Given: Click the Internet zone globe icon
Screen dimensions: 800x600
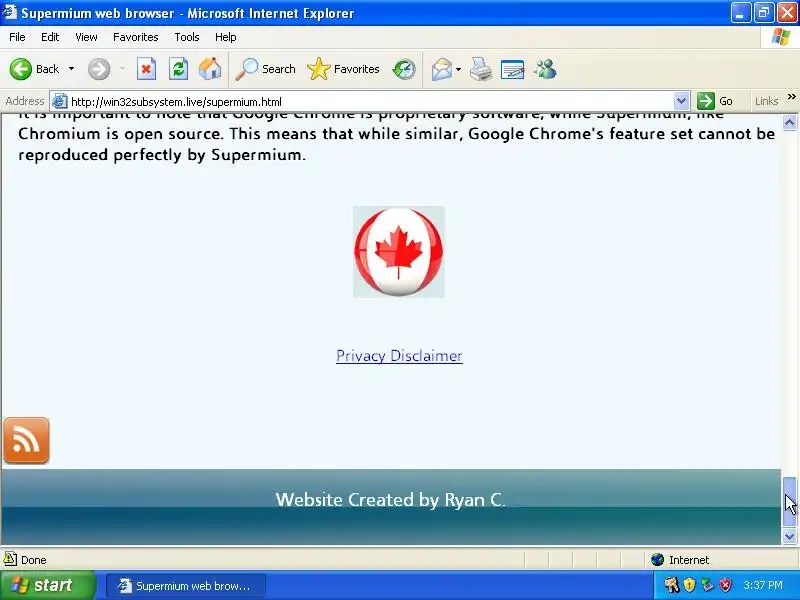Looking at the screenshot, I should (658, 560).
